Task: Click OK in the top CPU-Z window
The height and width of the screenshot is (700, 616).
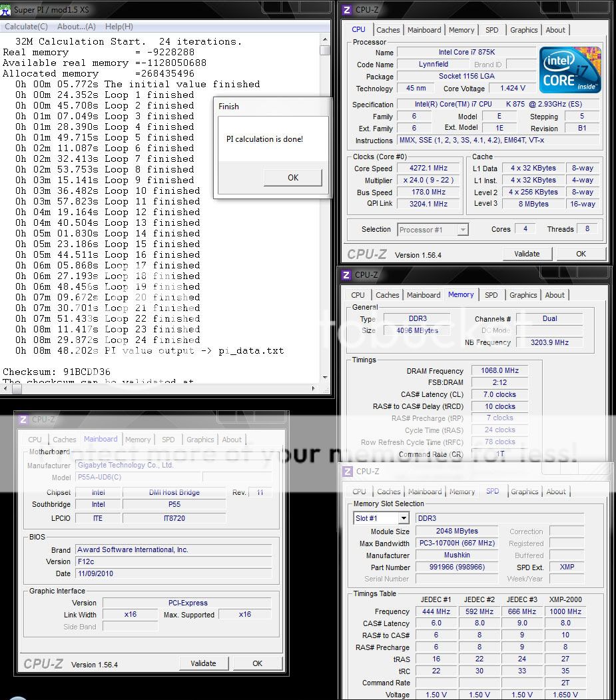Action: (581, 254)
